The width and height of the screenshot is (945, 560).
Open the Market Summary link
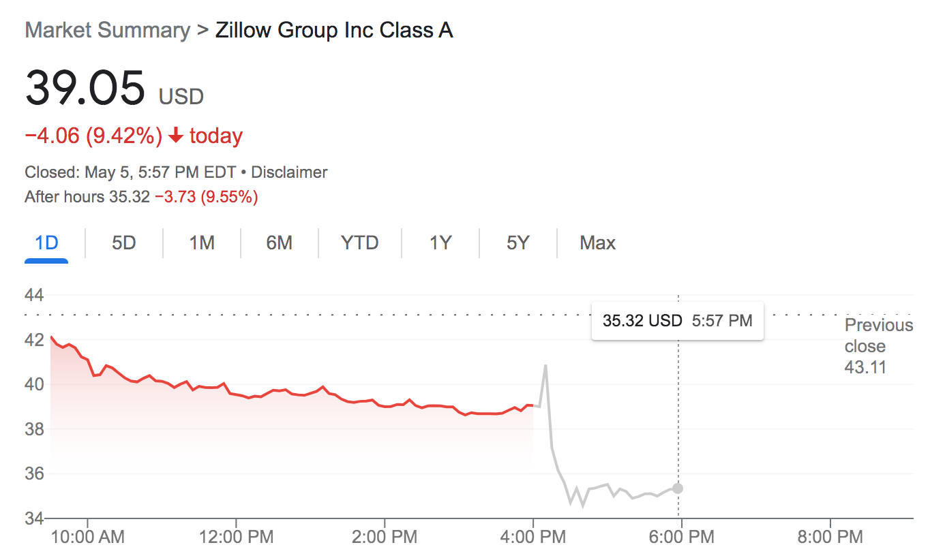tap(108, 31)
